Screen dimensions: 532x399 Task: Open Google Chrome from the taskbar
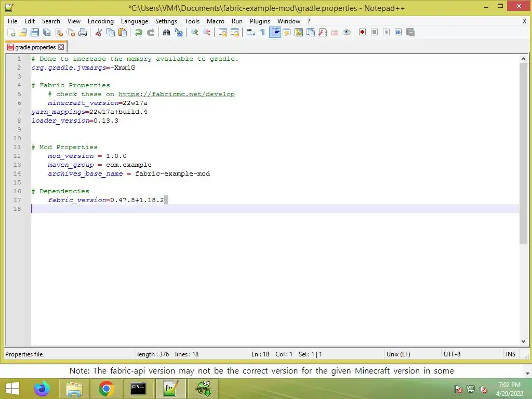(x=106, y=389)
